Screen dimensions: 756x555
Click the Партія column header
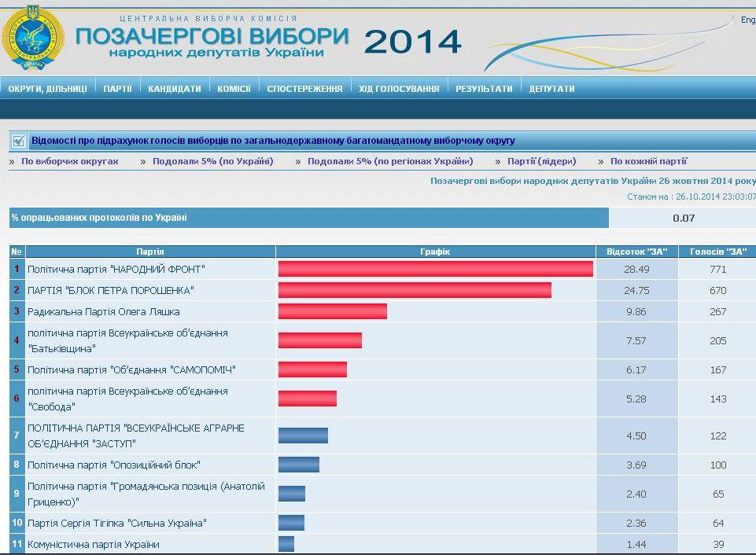pos(150,252)
